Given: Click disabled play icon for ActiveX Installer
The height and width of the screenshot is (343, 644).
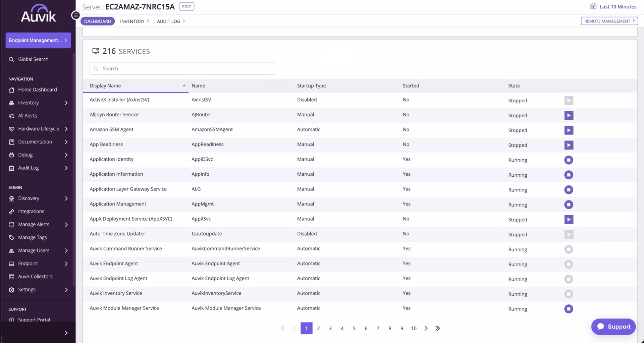Looking at the screenshot, I should click(x=569, y=100).
